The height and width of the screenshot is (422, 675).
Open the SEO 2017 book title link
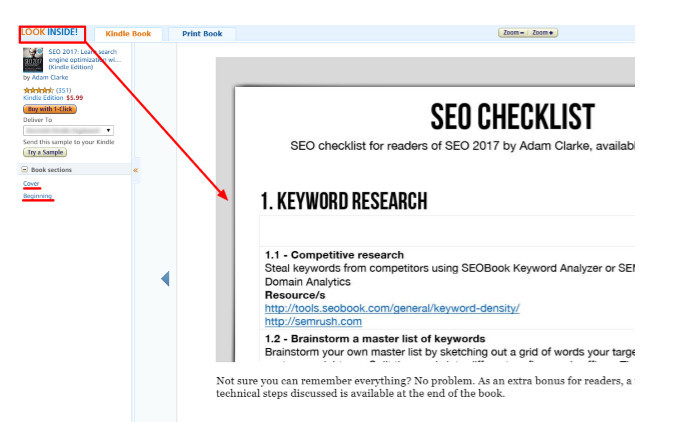click(84, 59)
